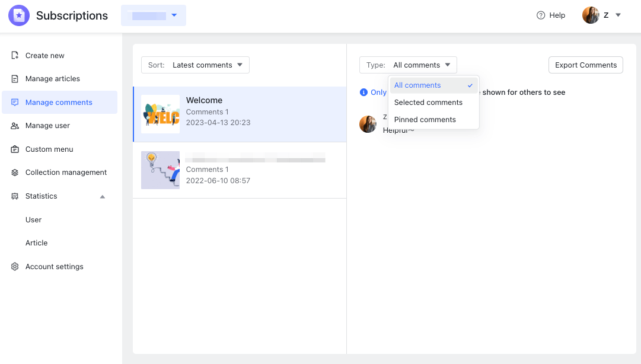
Task: Click the user avatar in top bar
Action: (x=591, y=15)
